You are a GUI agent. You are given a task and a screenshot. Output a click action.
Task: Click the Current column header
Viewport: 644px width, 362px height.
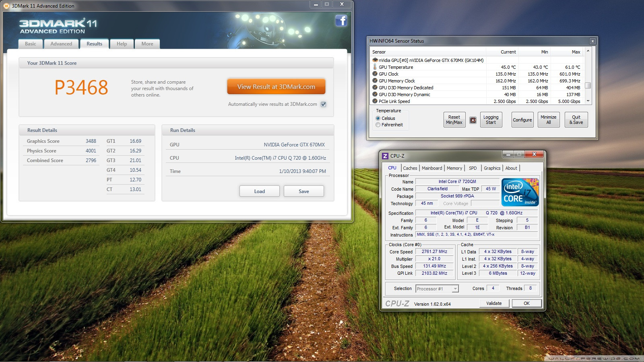pos(502,52)
